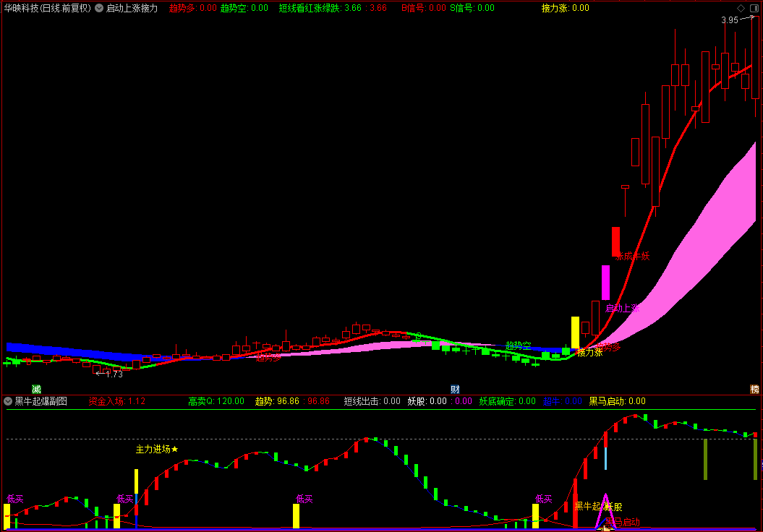763x532 pixels.
Task: Select the 资金入场: 1.12 readout
Action: [x=116, y=401]
